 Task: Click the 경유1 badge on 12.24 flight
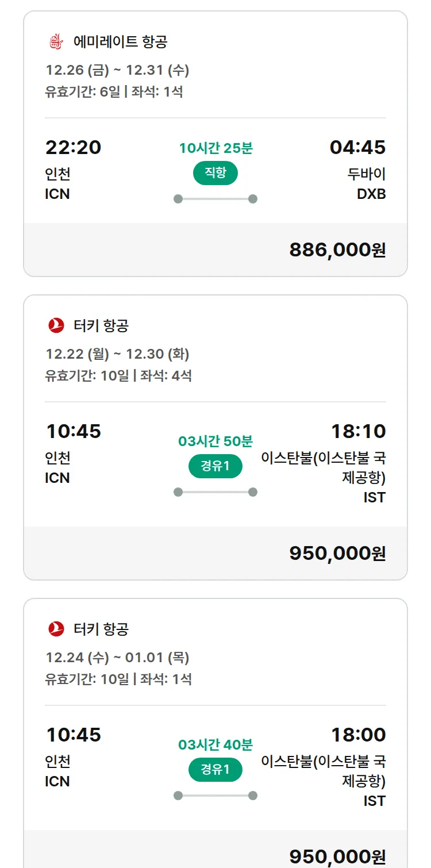coord(215,770)
